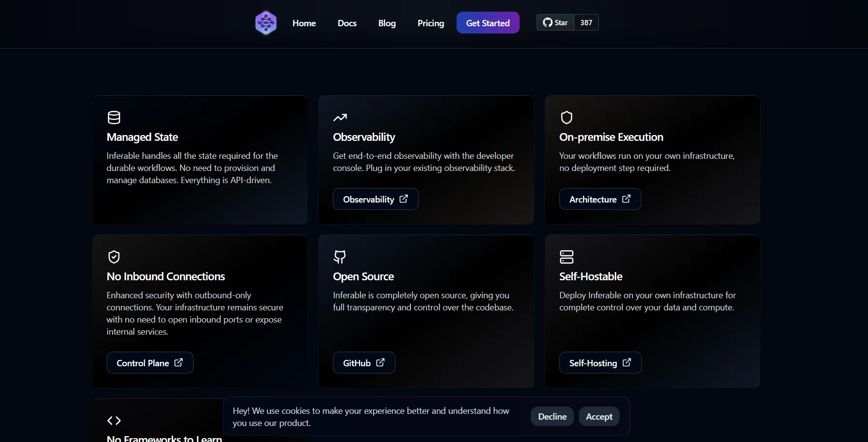The image size is (868, 442).
Task: Open the Architecture docs link
Action: pos(600,199)
